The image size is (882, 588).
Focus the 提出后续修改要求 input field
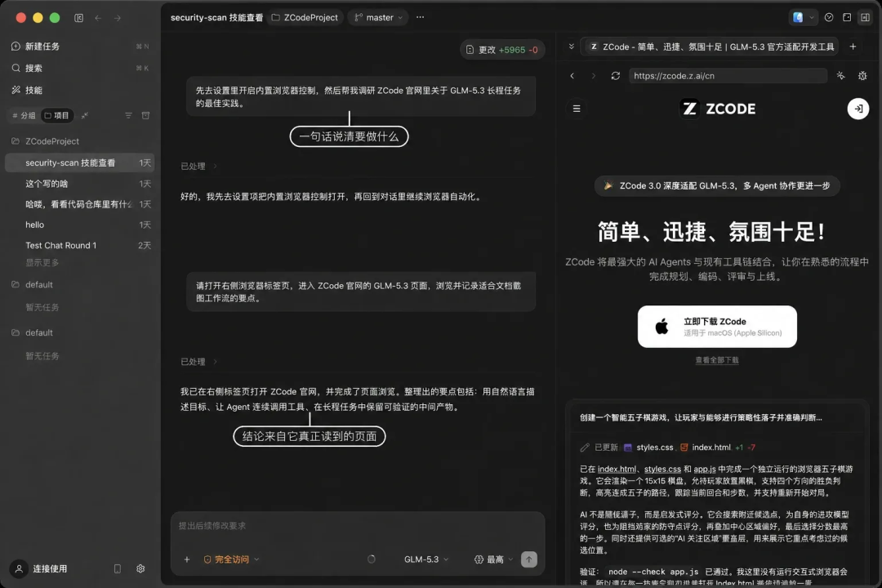tap(358, 526)
